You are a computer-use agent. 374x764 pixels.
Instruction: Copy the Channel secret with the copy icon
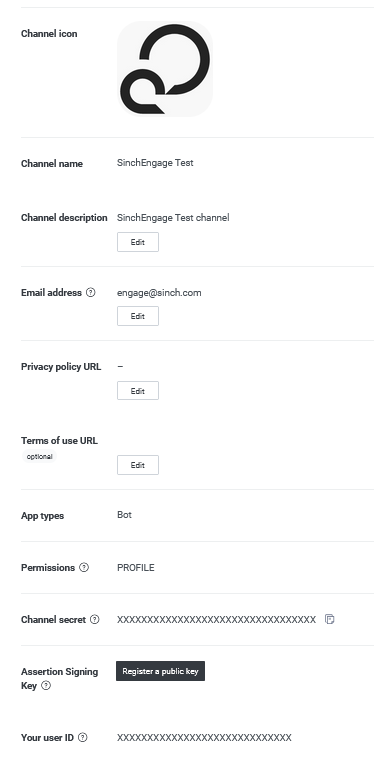click(x=330, y=619)
